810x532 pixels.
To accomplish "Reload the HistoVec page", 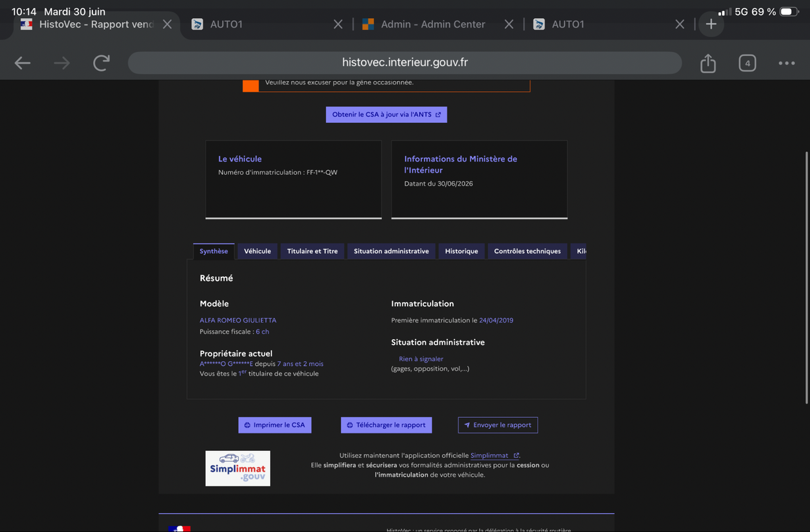I will [101, 63].
